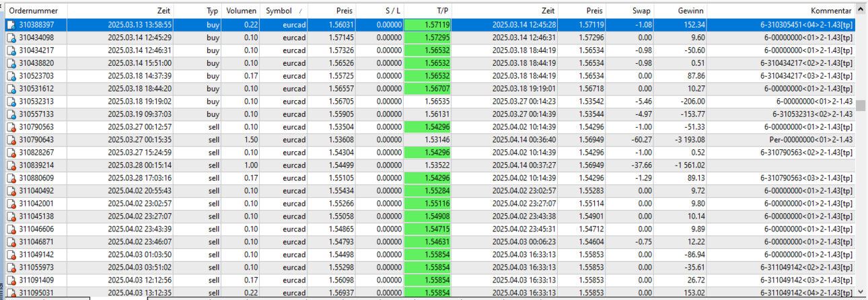Click the T/P value 1.57295
Image resolution: width=868 pixels, height=300 pixels.
pyautogui.click(x=437, y=37)
